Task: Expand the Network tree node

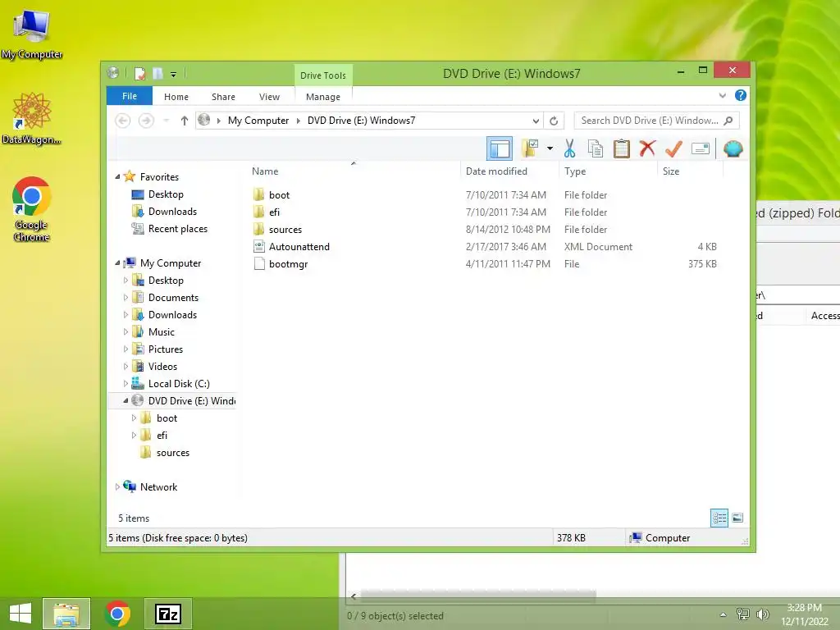Action: click(x=117, y=487)
